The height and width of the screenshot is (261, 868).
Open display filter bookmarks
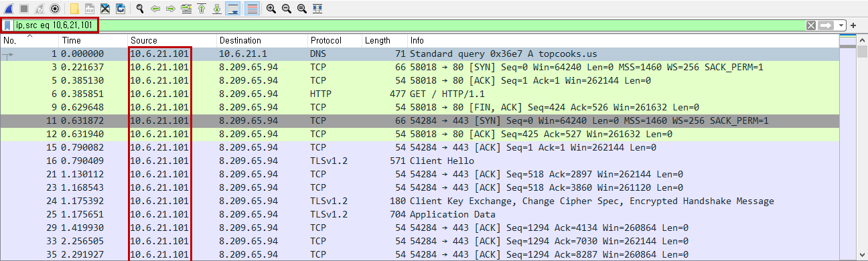(7, 25)
